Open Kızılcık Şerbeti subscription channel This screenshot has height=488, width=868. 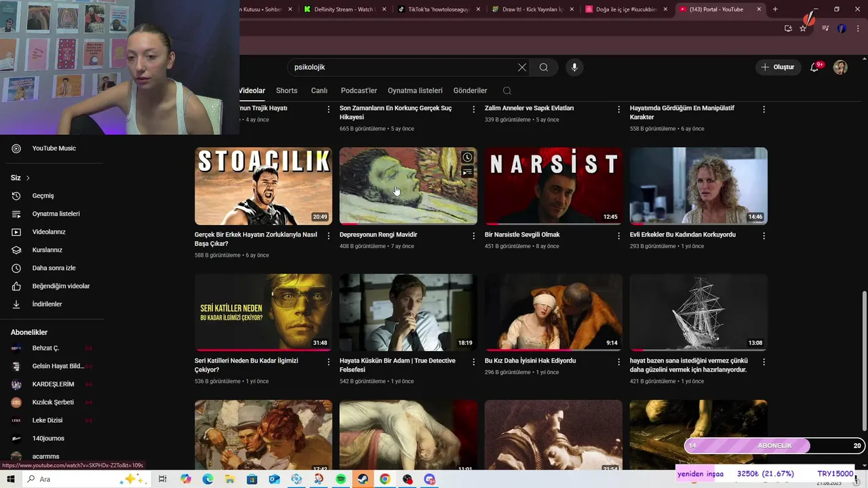(52, 402)
